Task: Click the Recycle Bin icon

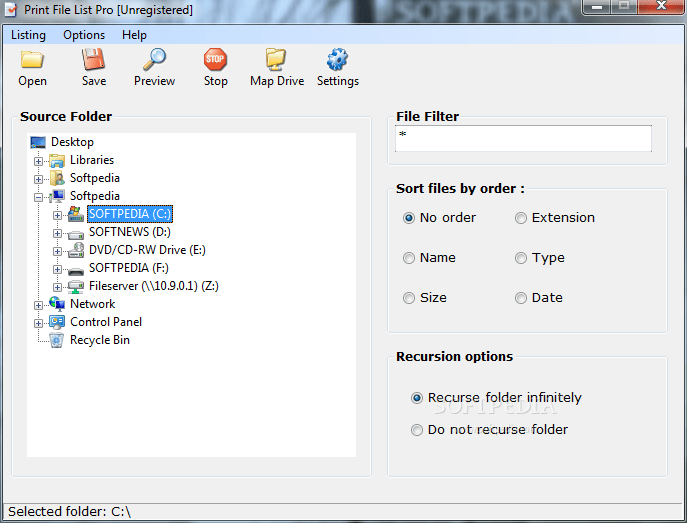Action: tap(57, 340)
